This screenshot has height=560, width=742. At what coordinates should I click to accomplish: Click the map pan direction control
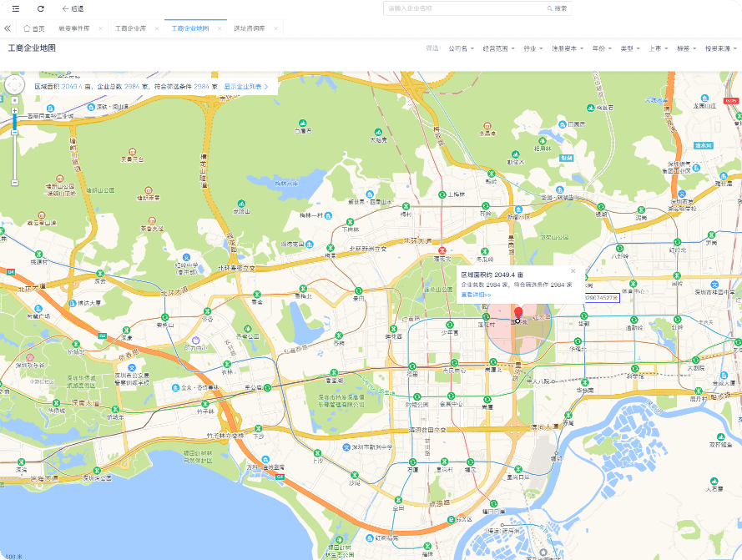(x=14, y=85)
